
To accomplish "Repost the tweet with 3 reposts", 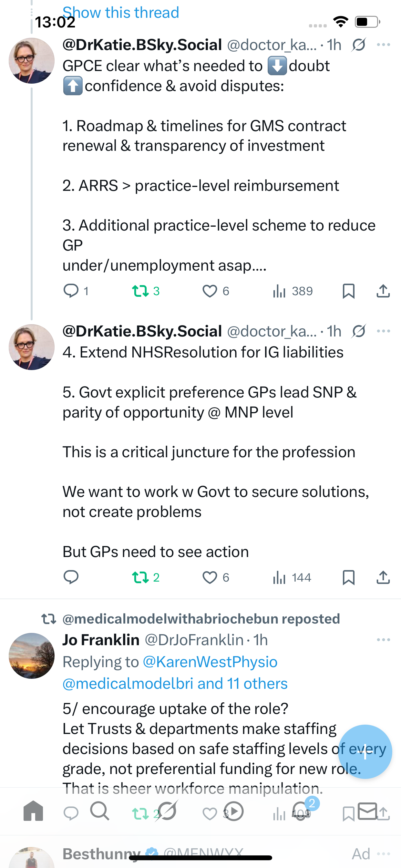I will tap(140, 291).
